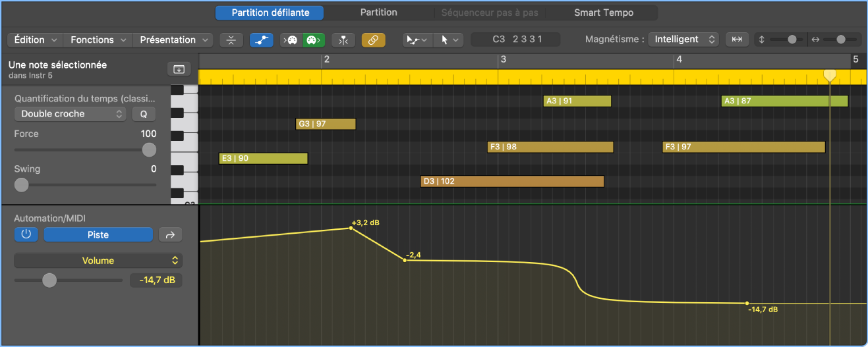This screenshot has height=347, width=868.
Task: Toggle the Show/Hide Automation button
Action: 262,40
